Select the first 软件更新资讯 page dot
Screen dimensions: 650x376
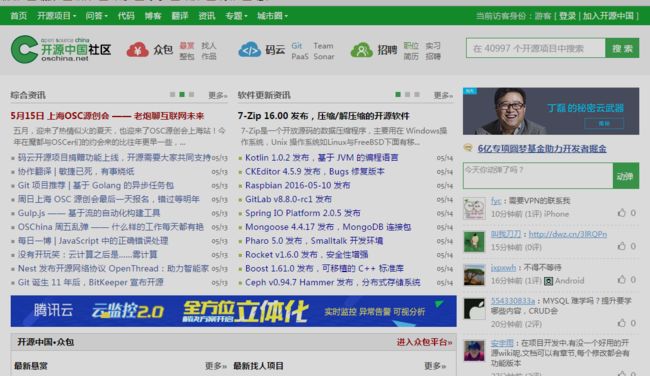coord(398,95)
